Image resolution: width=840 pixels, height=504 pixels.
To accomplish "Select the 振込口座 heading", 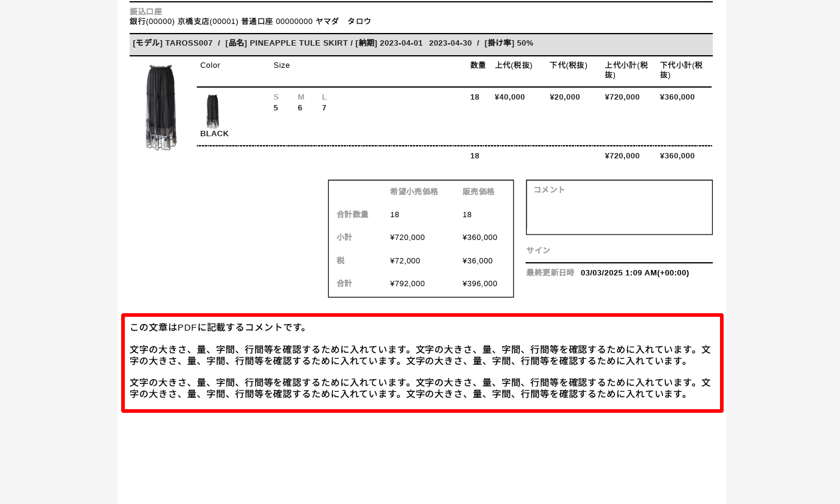I will (x=146, y=11).
